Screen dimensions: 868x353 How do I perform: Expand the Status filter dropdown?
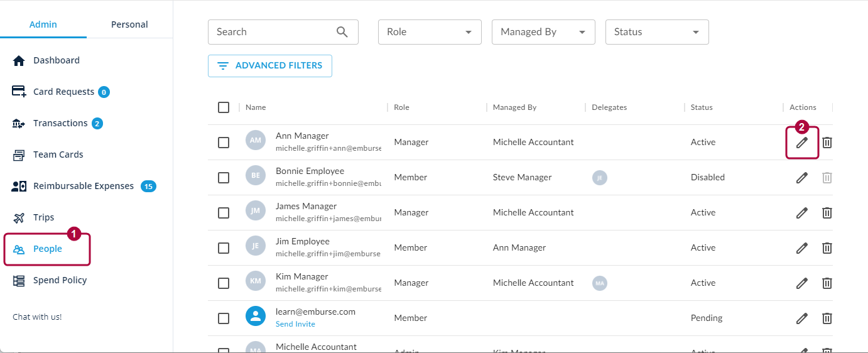pyautogui.click(x=657, y=32)
